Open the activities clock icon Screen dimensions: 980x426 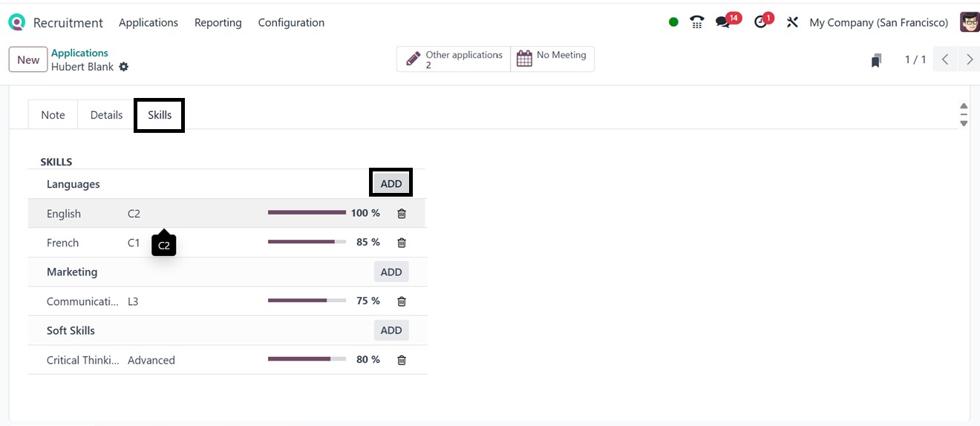pos(760,22)
